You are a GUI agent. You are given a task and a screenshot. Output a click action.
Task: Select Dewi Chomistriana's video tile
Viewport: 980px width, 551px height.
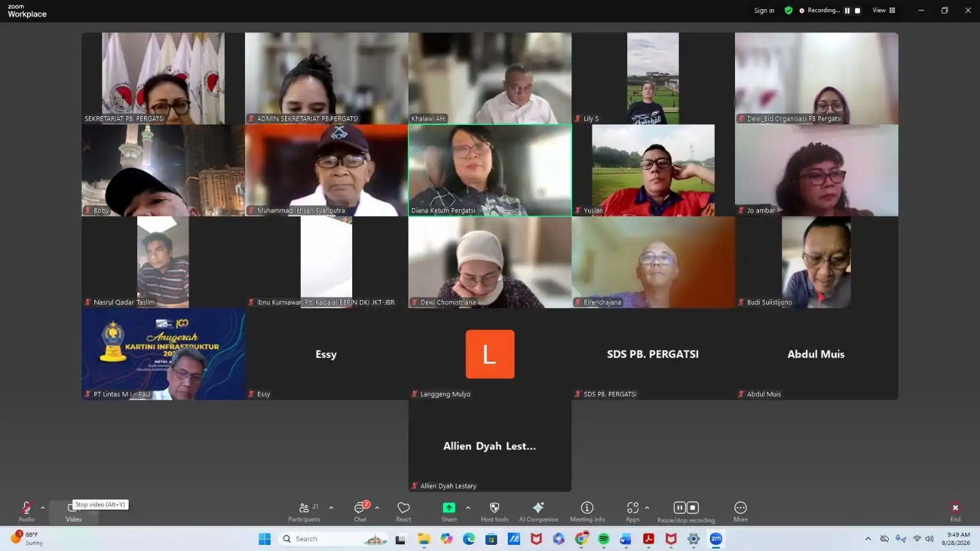click(x=490, y=262)
